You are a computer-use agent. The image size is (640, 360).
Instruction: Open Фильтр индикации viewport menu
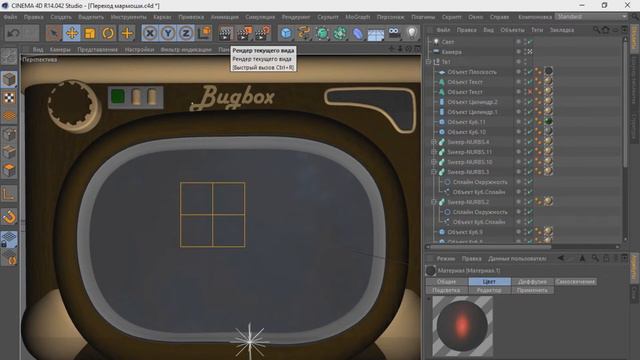186,49
